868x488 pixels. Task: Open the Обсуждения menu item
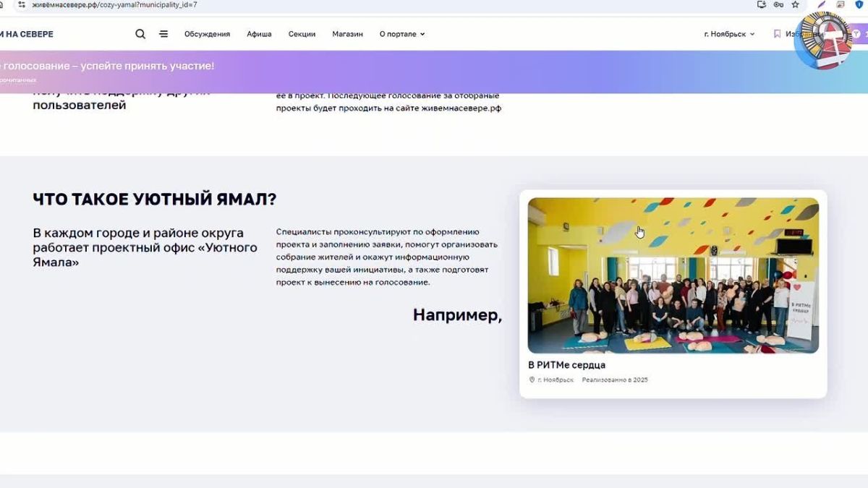(x=207, y=34)
